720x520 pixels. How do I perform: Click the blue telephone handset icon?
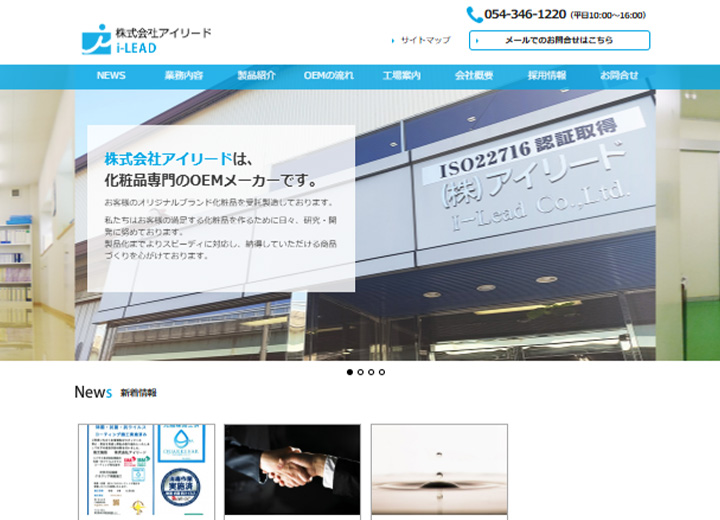(474, 15)
